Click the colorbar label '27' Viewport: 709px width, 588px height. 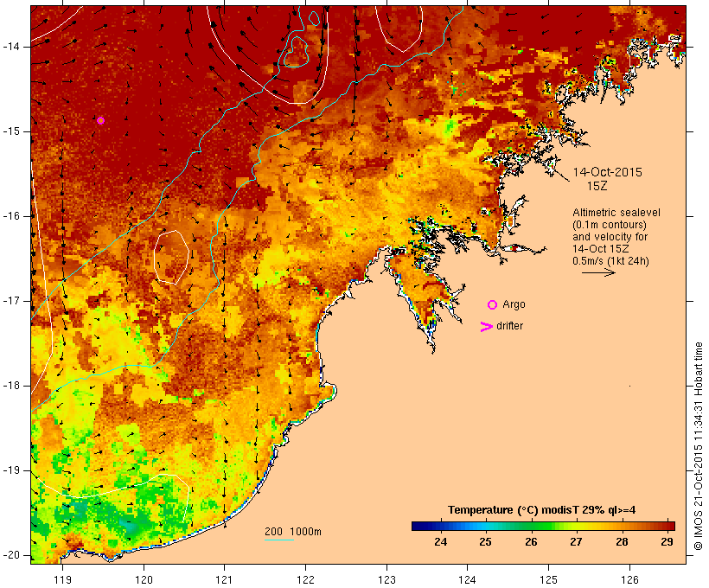[x=576, y=542]
